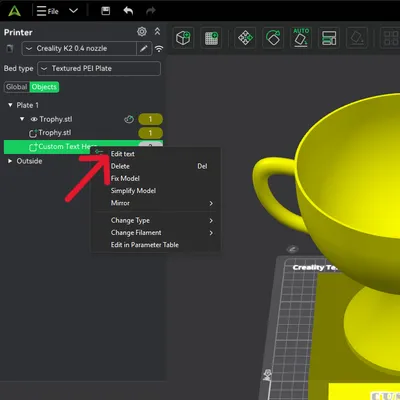This screenshot has width=400, height=400.
Task: Click the plate name edit icon on the bed
Action: click(x=292, y=249)
